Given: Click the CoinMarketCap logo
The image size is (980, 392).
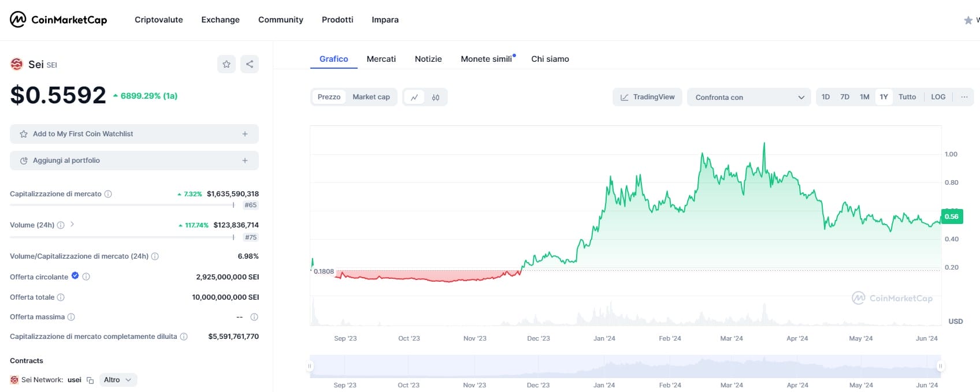Looking at the screenshot, I should click(58, 20).
